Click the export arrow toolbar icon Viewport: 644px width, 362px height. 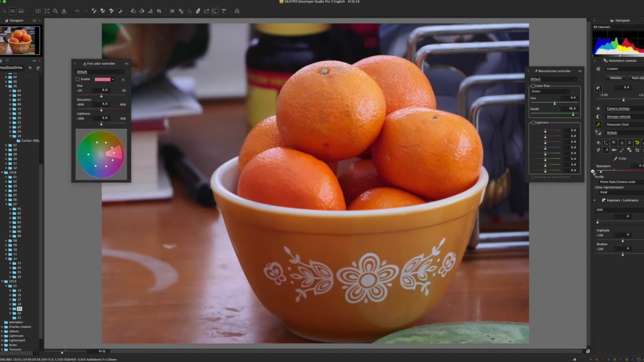pos(207,11)
